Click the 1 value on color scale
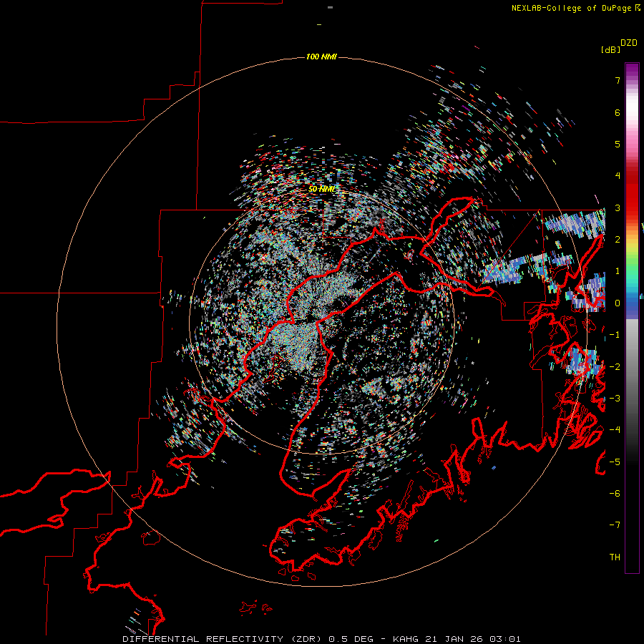644x644 pixels. pos(618,271)
